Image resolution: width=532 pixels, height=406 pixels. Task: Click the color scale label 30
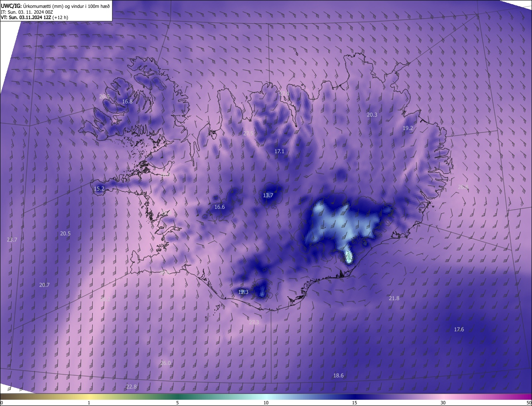[443, 403]
